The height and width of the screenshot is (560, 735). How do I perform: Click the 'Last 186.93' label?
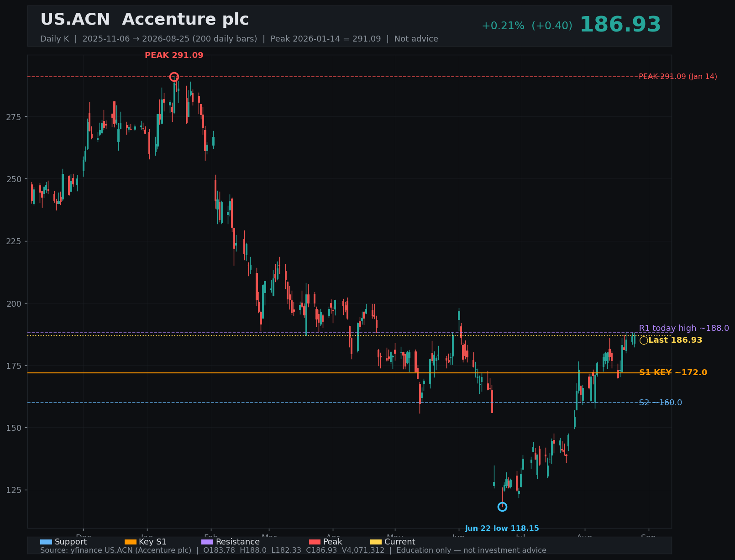pyautogui.click(x=675, y=340)
